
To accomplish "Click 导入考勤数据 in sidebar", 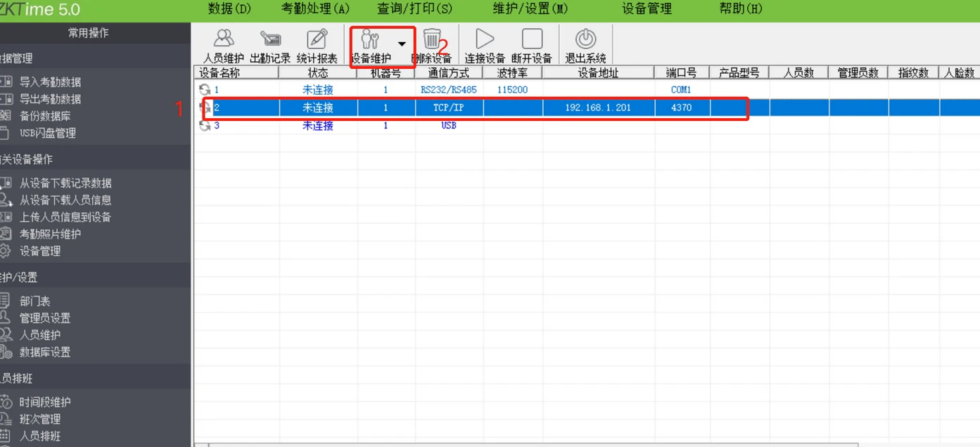I will [x=50, y=82].
